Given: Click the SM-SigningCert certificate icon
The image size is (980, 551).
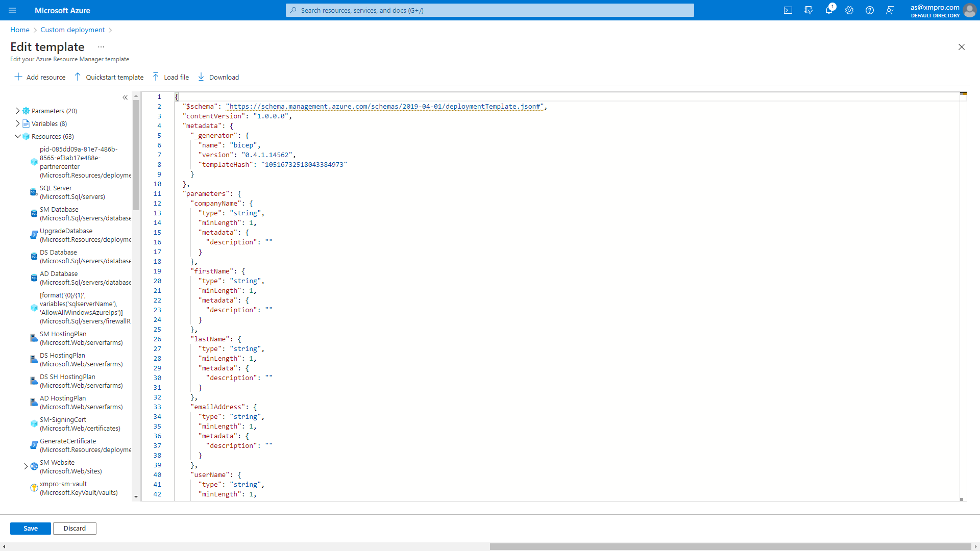Looking at the screenshot, I should pos(34,424).
